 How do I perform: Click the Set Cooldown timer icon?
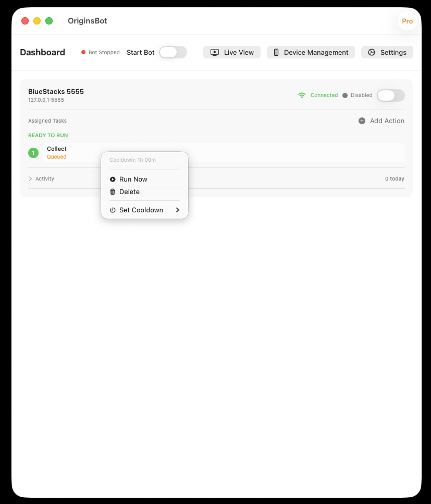click(x=113, y=210)
